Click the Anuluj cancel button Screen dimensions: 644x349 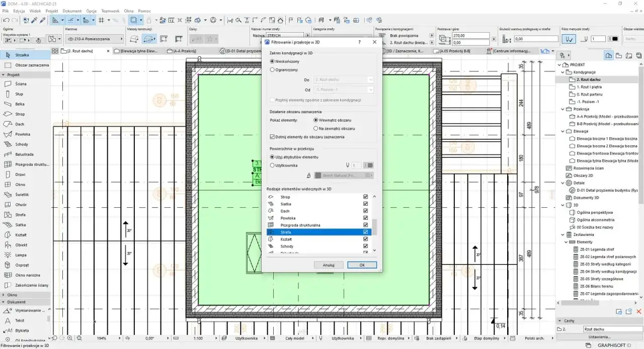point(329,265)
